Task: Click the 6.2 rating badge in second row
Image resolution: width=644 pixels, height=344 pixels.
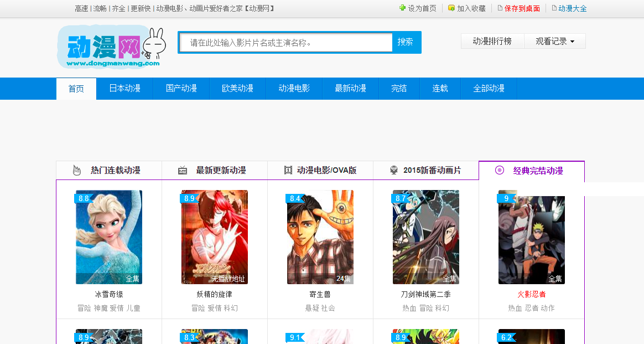Action: coord(506,337)
